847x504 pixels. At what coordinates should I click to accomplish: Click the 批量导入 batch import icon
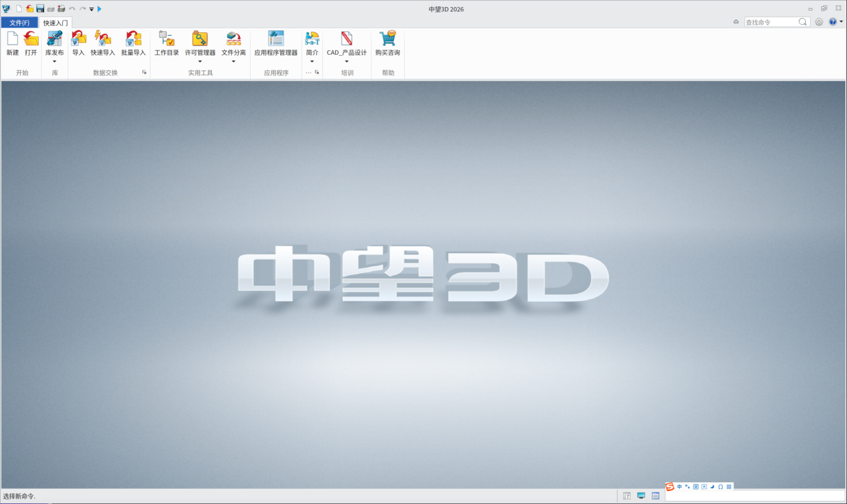point(133,39)
